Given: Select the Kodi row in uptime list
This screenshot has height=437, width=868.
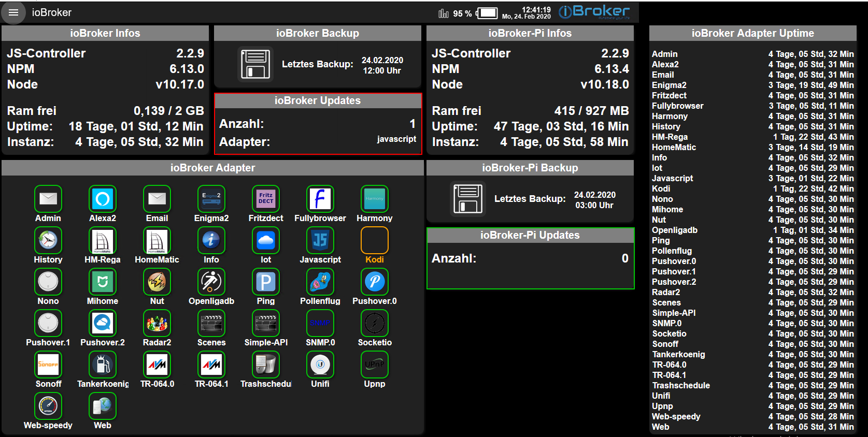Looking at the screenshot, I should pos(753,188).
